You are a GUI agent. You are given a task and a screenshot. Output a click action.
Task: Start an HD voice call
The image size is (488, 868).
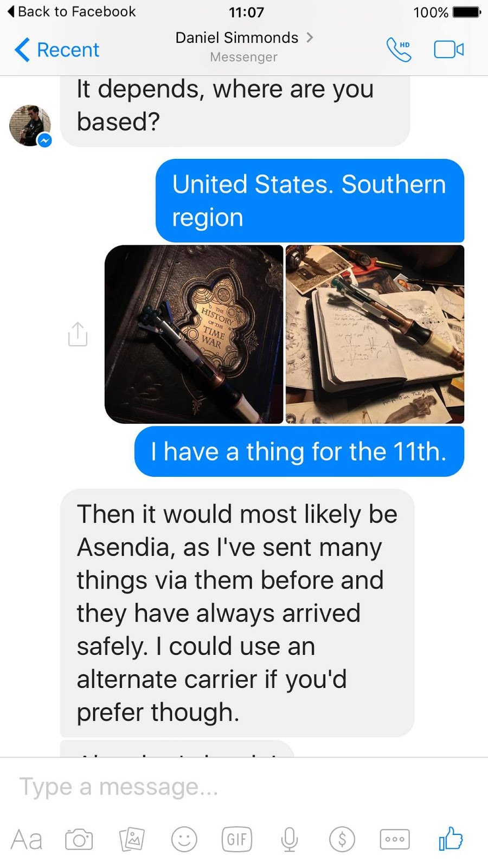click(x=399, y=50)
